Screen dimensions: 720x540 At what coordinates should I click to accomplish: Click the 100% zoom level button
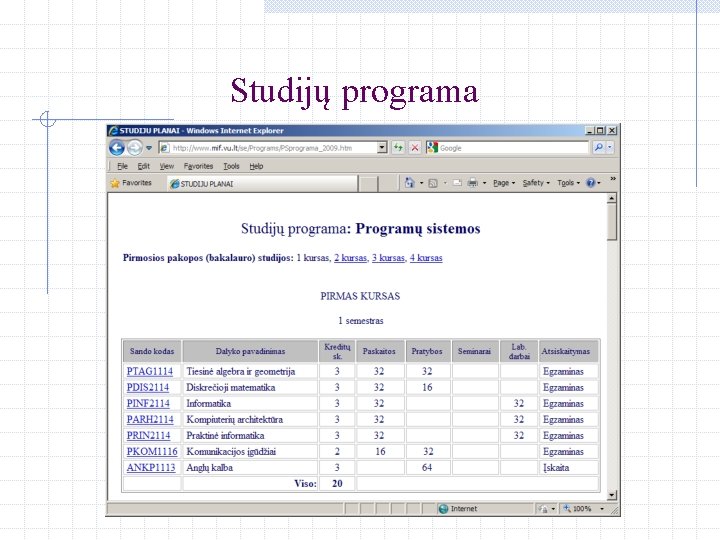578,509
